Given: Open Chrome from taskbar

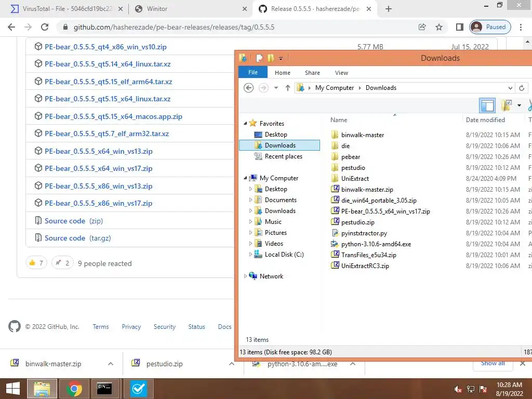Looking at the screenshot, I should (74, 389).
